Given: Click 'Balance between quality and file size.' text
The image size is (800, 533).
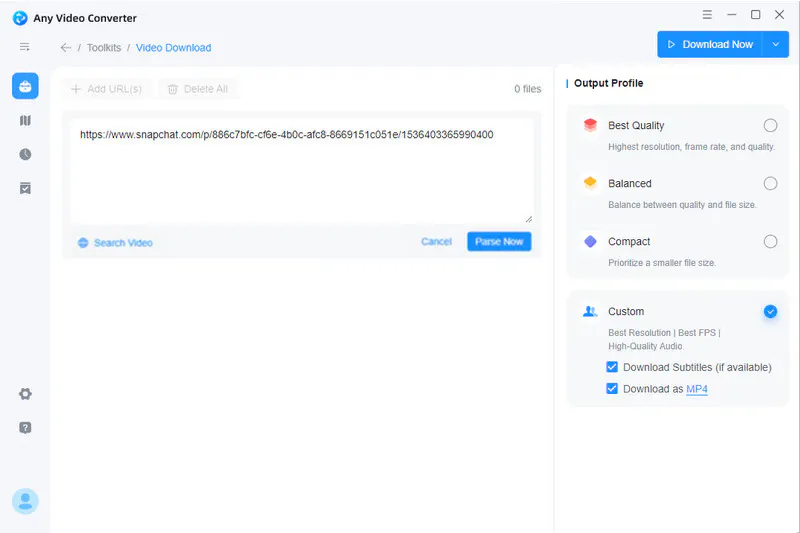Looking at the screenshot, I should pyautogui.click(x=682, y=205).
